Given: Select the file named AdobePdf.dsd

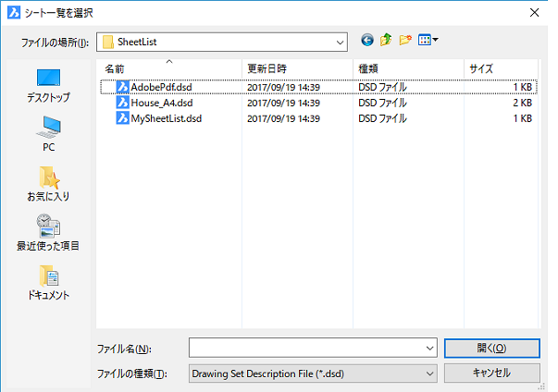Looking at the screenshot, I should pyautogui.click(x=161, y=87).
